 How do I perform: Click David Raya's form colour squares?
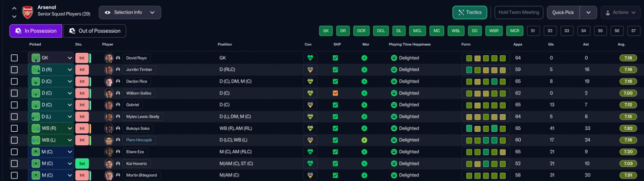click(x=486, y=58)
